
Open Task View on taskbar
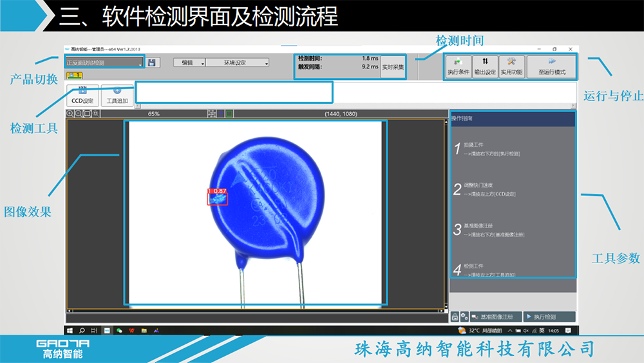click(94, 331)
